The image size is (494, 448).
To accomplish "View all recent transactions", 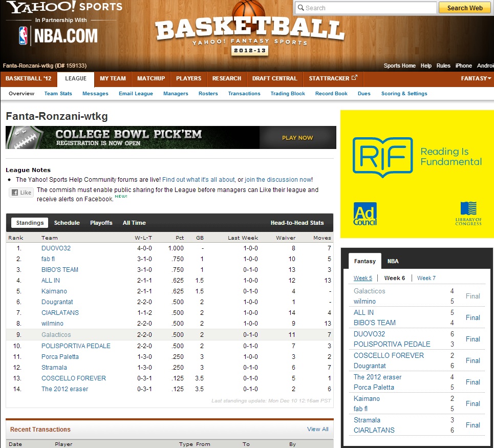I will [317, 429].
